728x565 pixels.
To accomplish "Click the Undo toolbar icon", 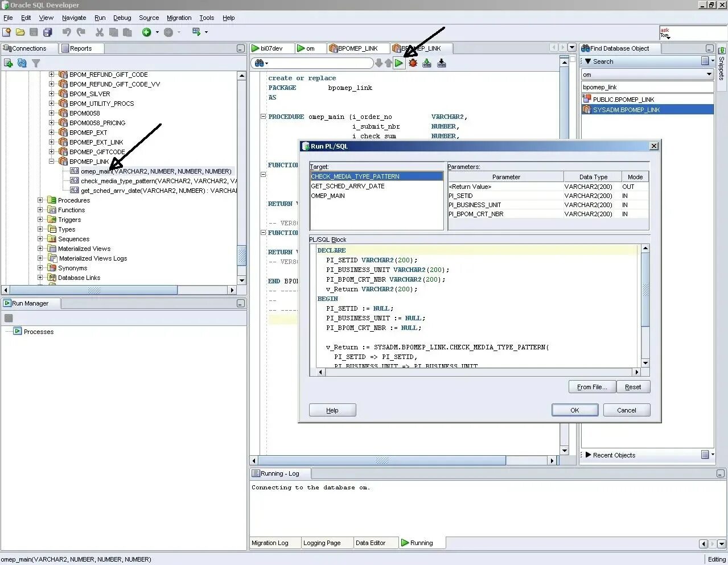I will click(67, 32).
